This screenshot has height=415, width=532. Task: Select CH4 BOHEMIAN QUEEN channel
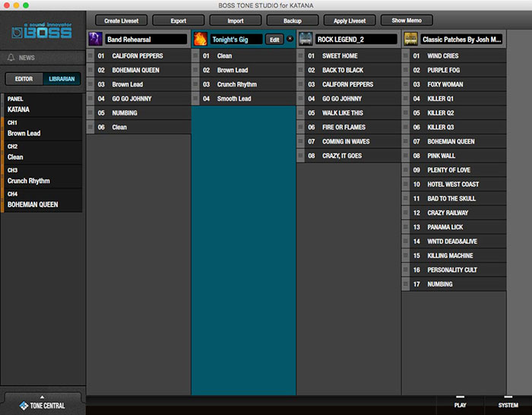coord(41,200)
